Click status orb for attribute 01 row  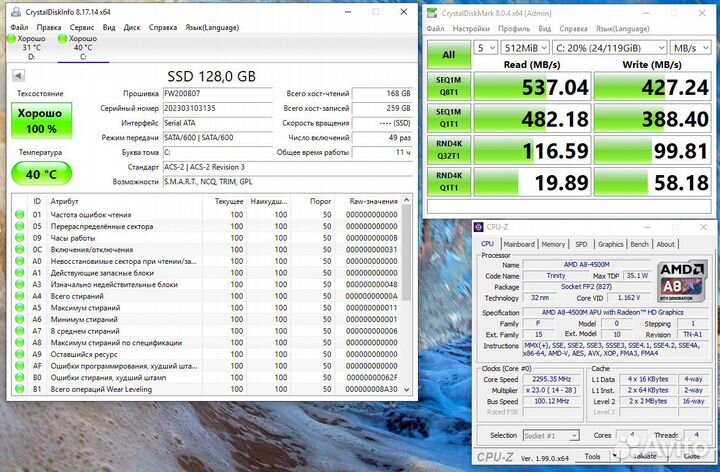[19, 214]
